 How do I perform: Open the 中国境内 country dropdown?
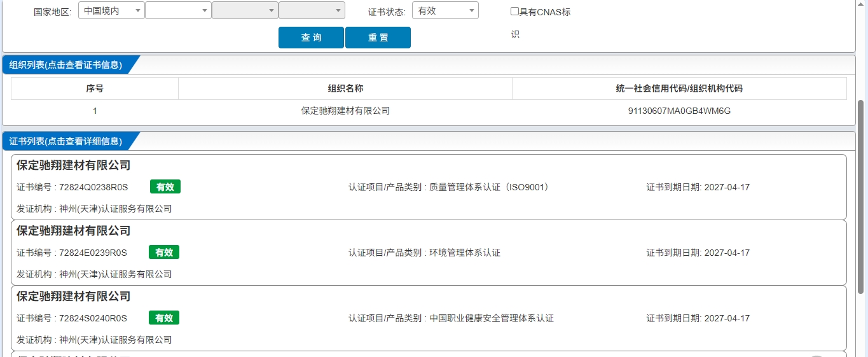111,11
